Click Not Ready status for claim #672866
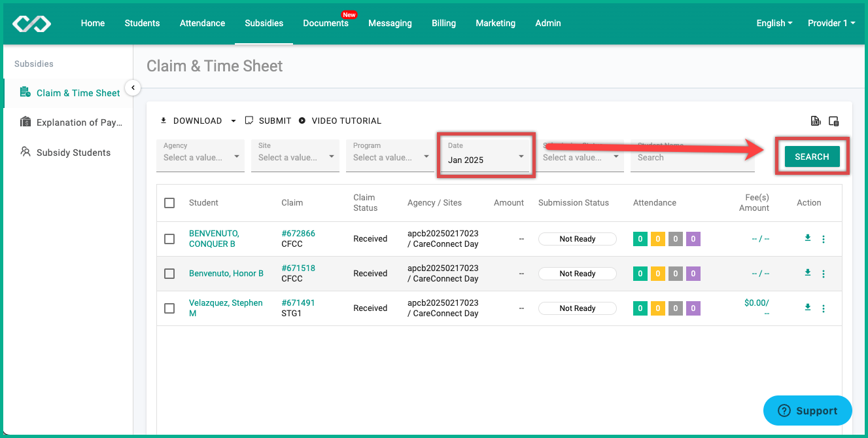This screenshot has height=438, width=868. [578, 239]
